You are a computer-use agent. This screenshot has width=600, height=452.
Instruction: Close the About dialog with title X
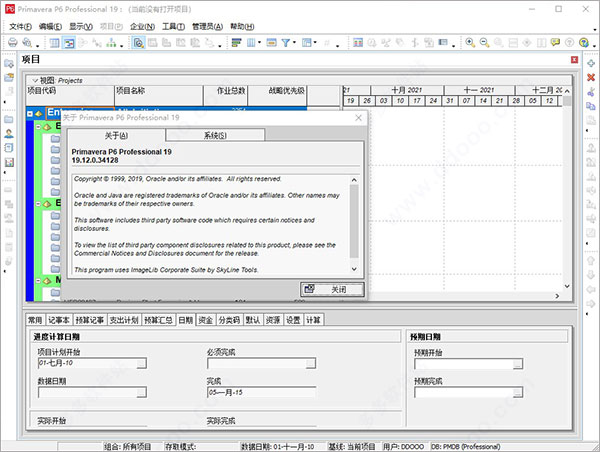359,117
